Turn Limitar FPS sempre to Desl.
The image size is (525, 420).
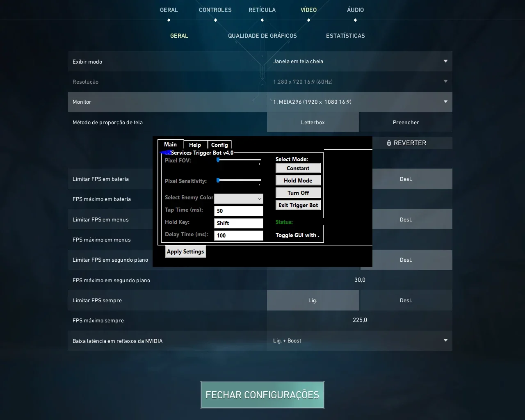406,300
